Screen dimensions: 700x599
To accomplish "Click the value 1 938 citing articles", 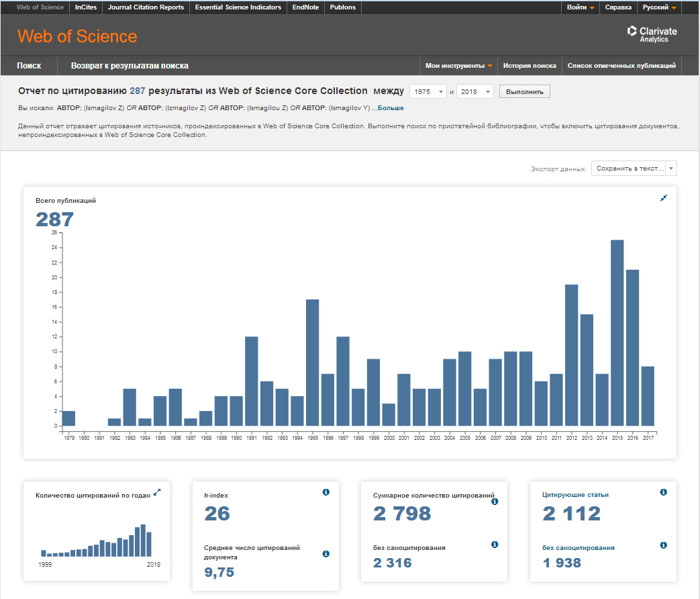I will point(562,563).
